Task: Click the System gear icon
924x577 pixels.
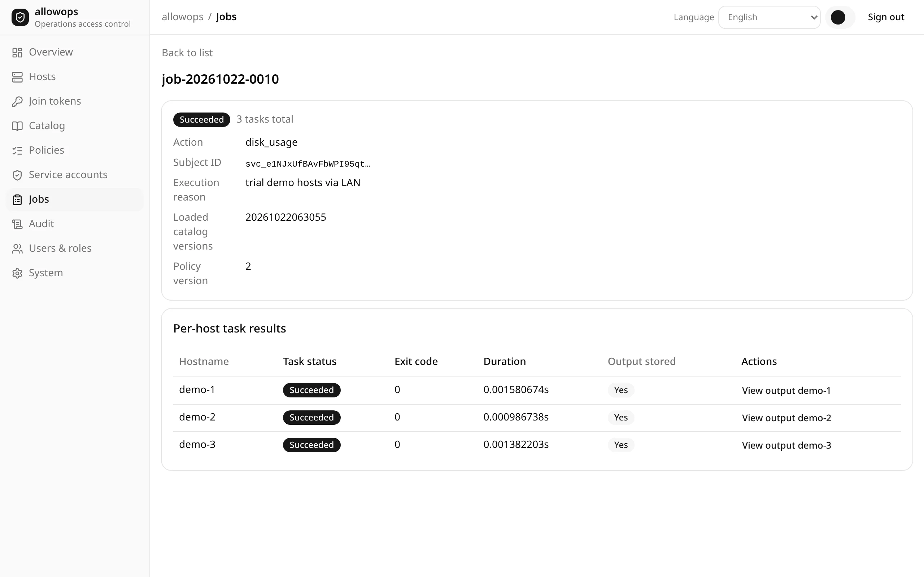Action: 17,273
